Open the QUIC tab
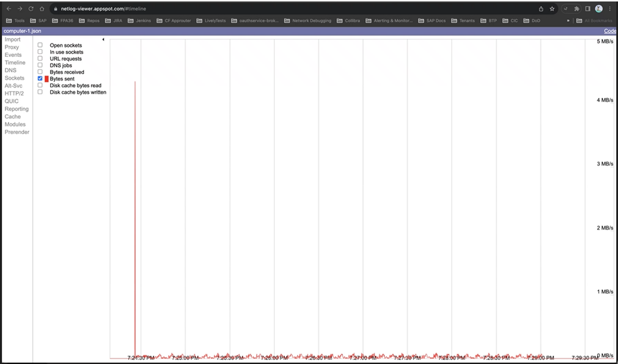 tap(12, 101)
